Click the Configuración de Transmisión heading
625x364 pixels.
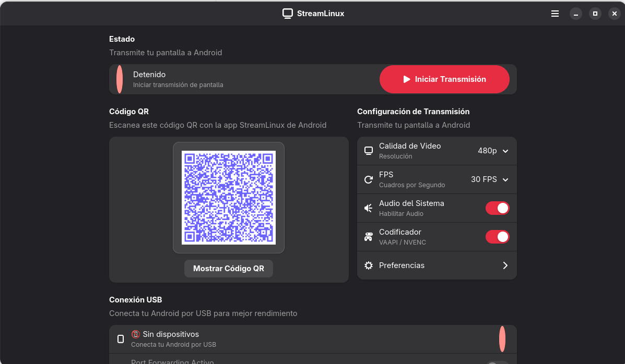coord(414,112)
